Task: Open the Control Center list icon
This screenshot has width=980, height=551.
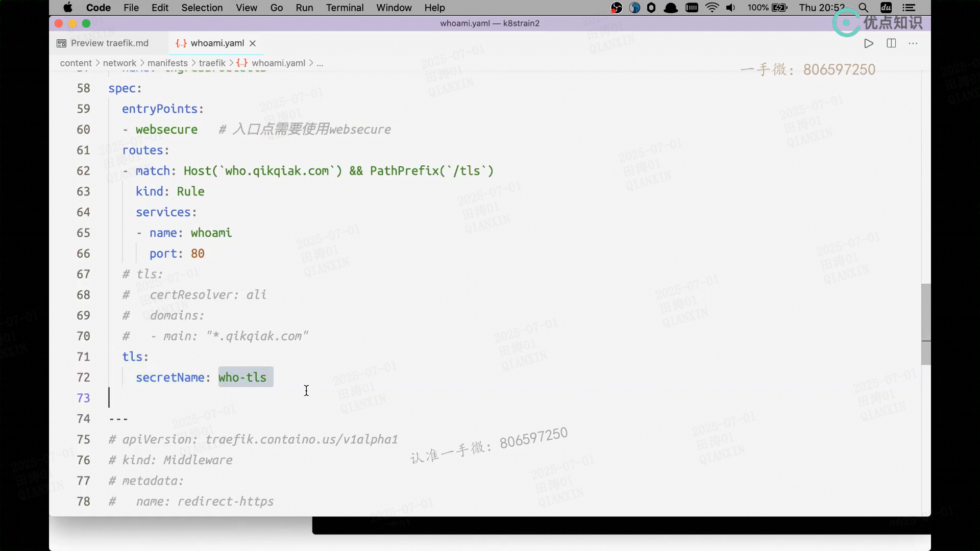Action: pos(909,8)
